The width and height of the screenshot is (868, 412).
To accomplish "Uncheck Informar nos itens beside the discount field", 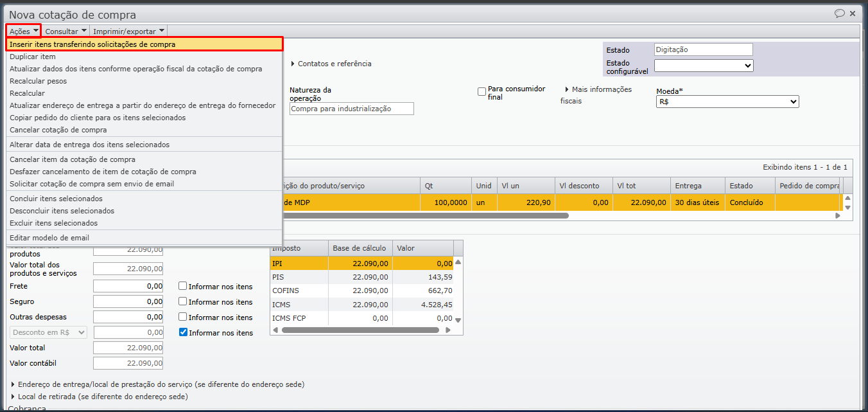I will 183,332.
